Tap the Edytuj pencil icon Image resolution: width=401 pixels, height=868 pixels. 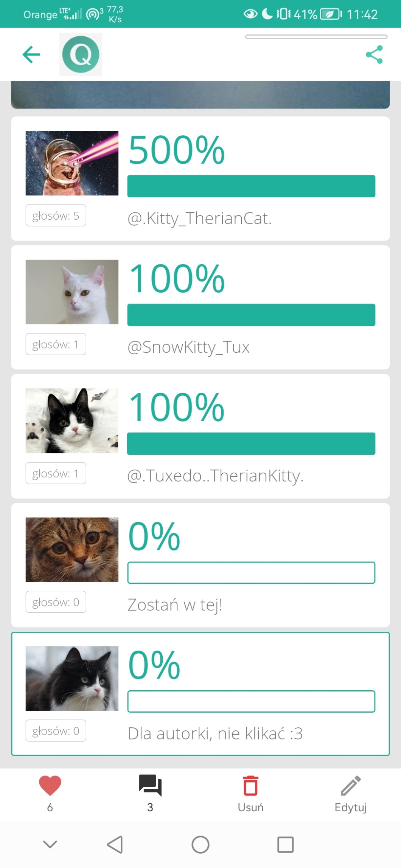(x=351, y=786)
